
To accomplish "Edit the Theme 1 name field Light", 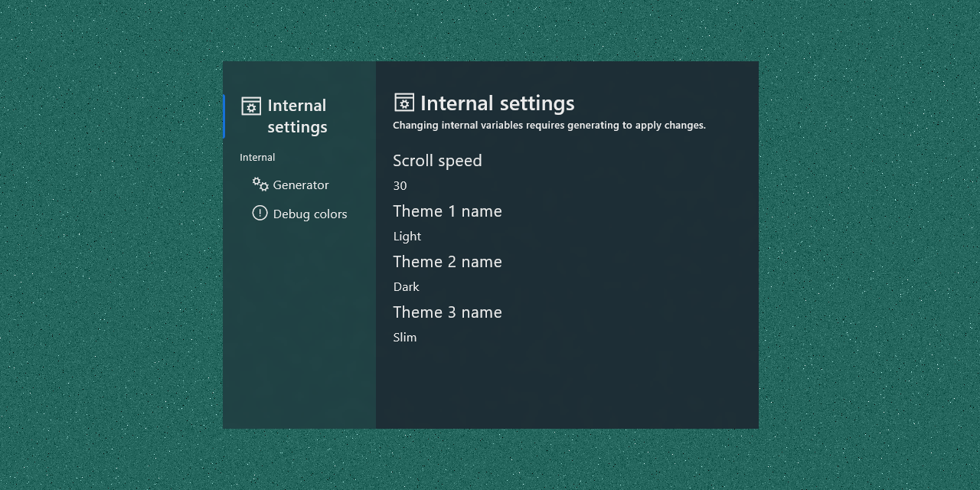I will [407, 236].
